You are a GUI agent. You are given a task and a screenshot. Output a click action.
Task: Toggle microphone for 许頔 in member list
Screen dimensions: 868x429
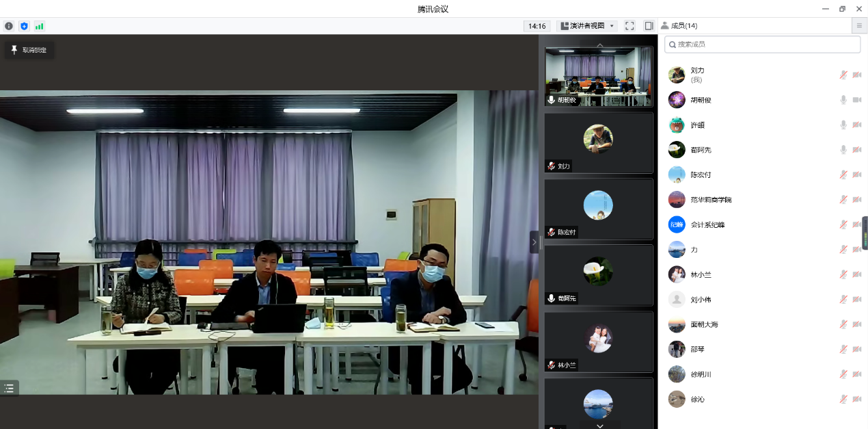click(x=843, y=125)
